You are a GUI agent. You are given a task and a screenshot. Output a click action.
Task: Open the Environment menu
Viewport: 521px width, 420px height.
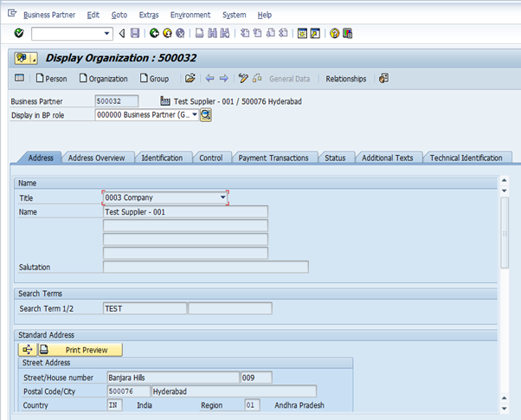(190, 15)
